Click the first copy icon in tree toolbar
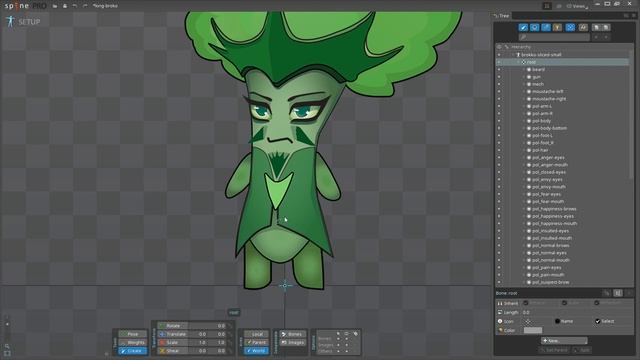 pos(596,27)
